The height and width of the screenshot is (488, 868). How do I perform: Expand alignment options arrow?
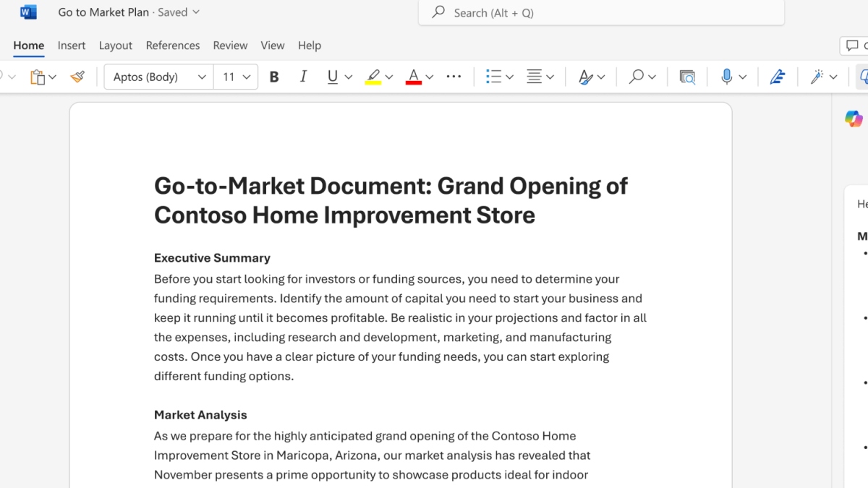(x=550, y=77)
